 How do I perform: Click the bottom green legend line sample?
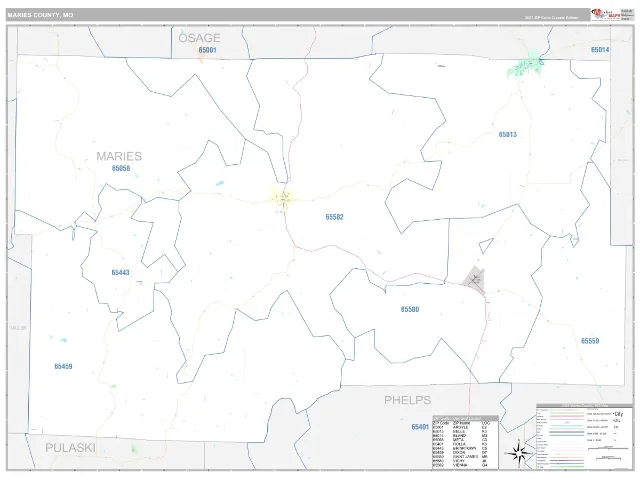567,467
